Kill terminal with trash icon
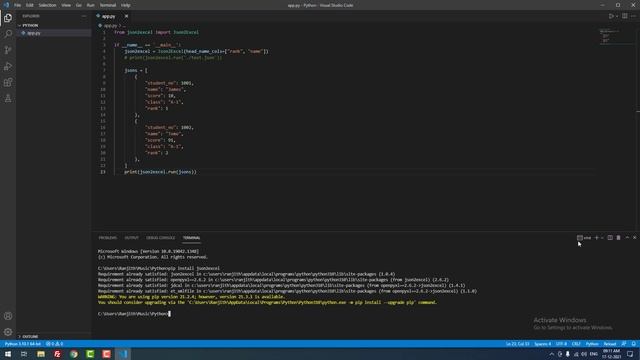Image resolution: width=640 pixels, height=360 pixels. [618, 238]
